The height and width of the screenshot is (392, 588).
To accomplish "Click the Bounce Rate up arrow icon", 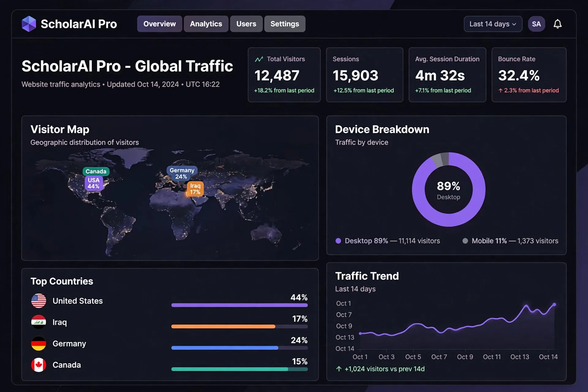I will [x=500, y=90].
